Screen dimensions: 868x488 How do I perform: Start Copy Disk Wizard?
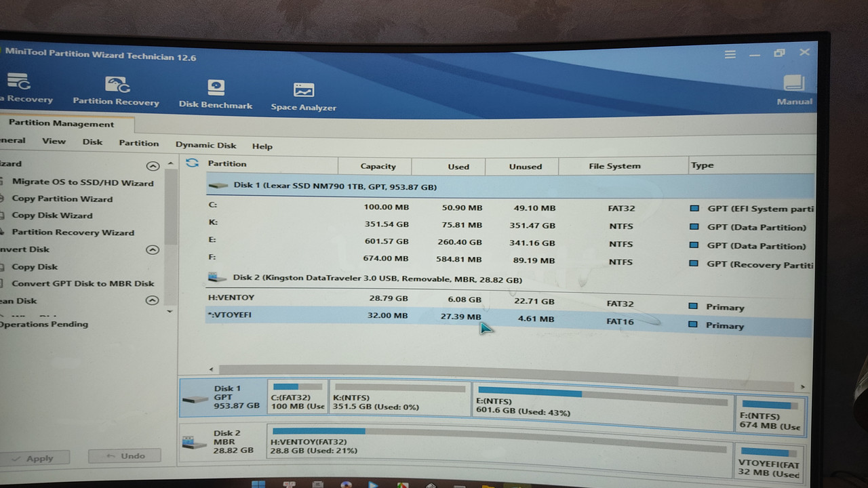pyautogui.click(x=52, y=216)
